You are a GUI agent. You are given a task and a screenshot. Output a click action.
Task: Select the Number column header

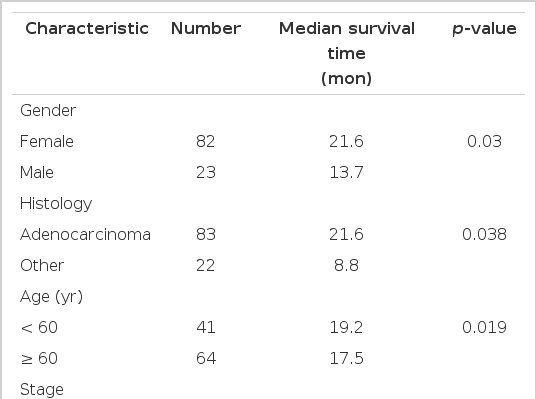[x=206, y=28]
